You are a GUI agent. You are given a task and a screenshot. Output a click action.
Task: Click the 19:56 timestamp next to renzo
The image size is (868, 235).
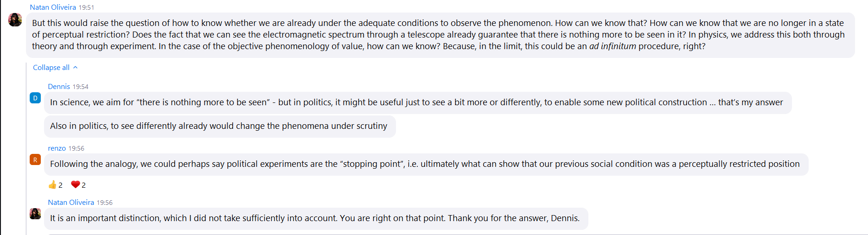(77, 148)
